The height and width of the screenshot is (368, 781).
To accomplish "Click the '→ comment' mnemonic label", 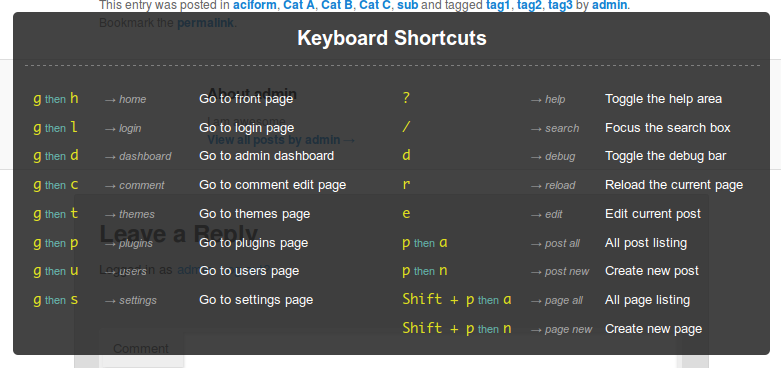I will 134,185.
